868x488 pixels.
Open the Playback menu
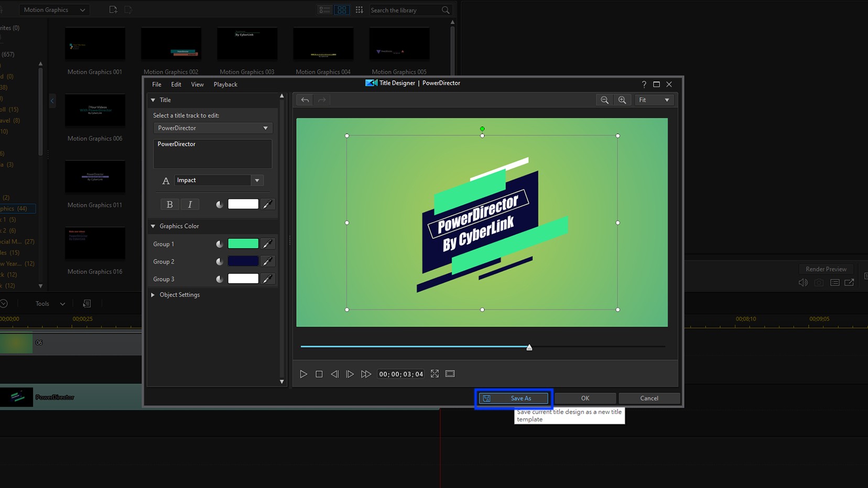point(225,84)
